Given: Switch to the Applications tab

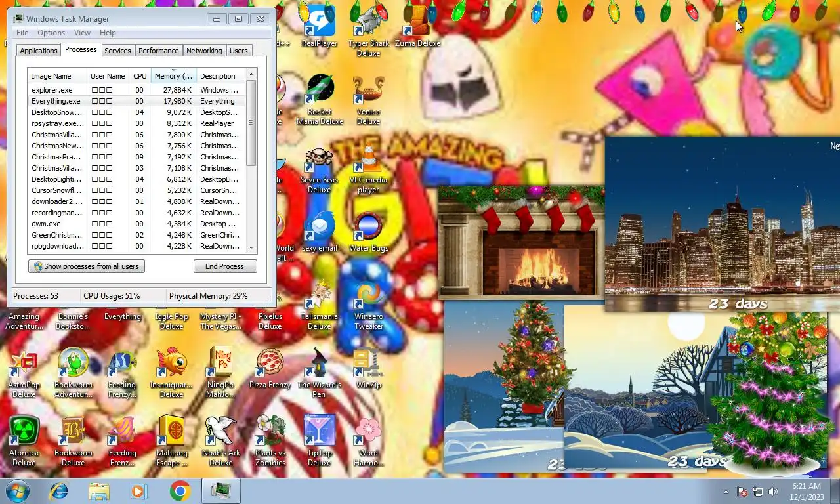Looking at the screenshot, I should [38, 51].
